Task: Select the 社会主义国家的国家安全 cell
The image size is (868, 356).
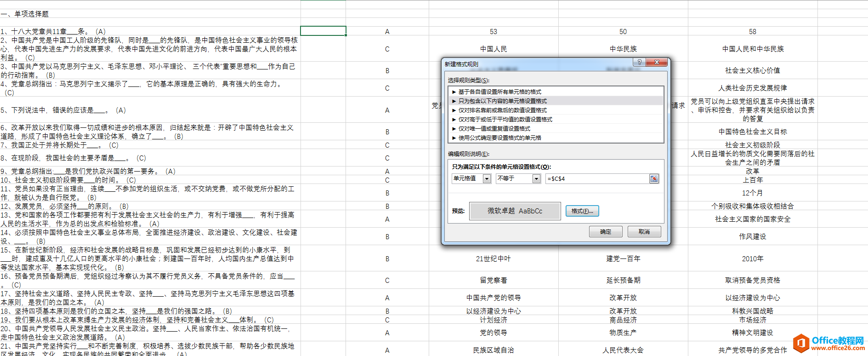Action: [753, 219]
